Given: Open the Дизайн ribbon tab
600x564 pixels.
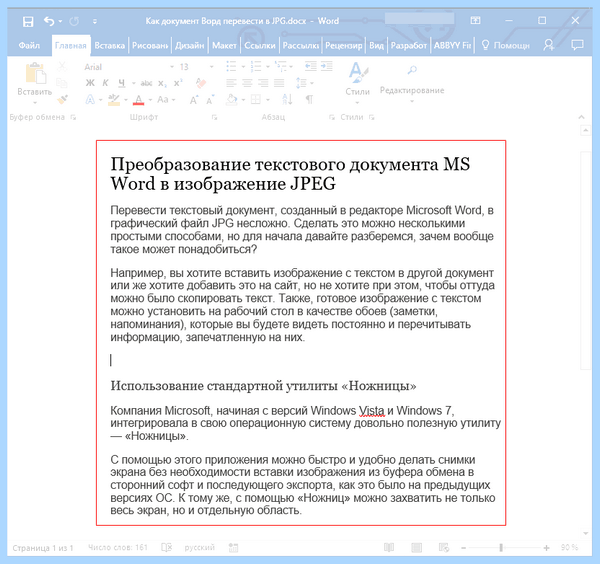Looking at the screenshot, I should 189,46.
